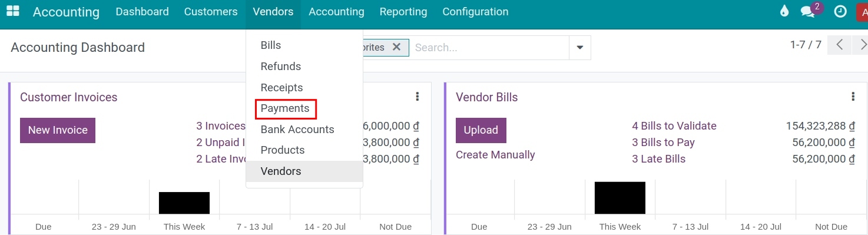Select Products from the Vendors dropdown
Image resolution: width=868 pixels, height=235 pixels.
click(x=304, y=150)
